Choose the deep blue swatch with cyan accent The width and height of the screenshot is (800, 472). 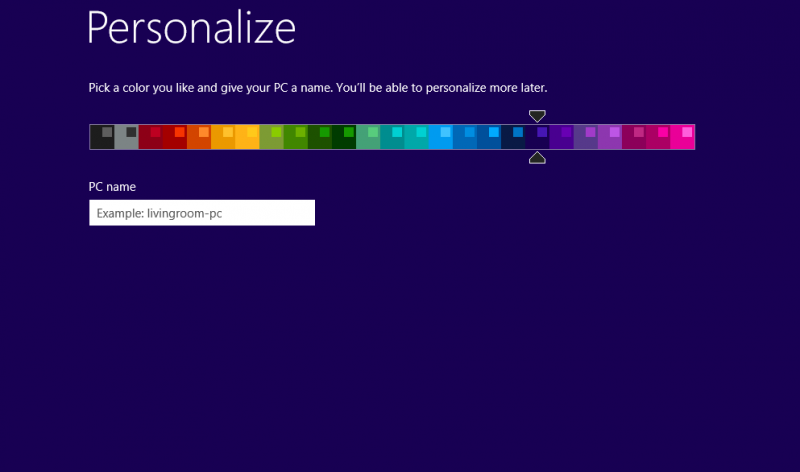489,137
